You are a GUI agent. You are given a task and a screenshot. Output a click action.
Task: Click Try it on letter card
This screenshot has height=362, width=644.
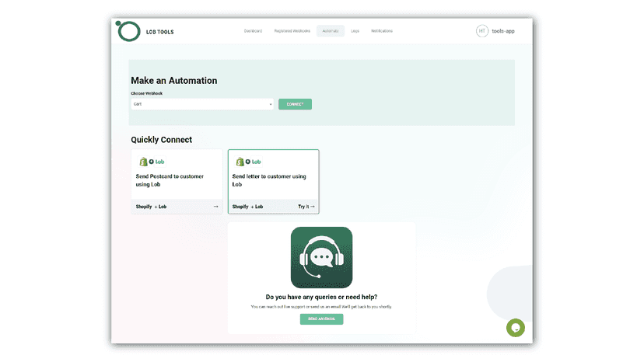coord(306,207)
